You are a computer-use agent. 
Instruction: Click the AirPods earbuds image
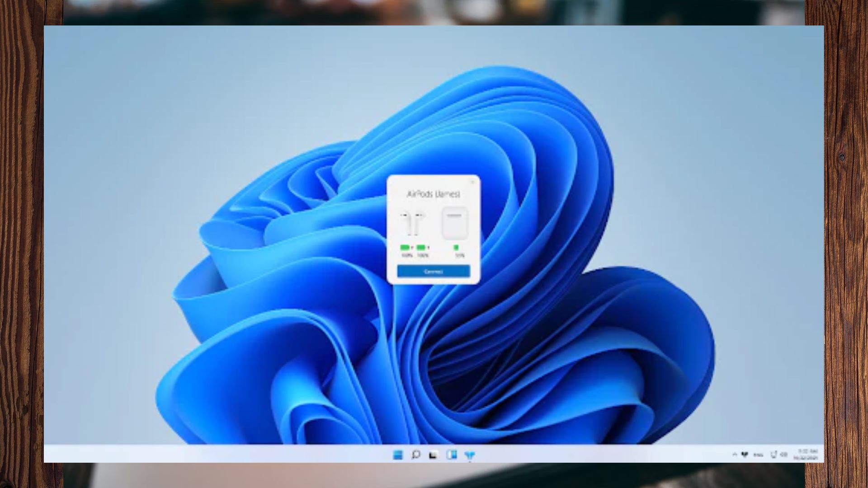pyautogui.click(x=412, y=223)
